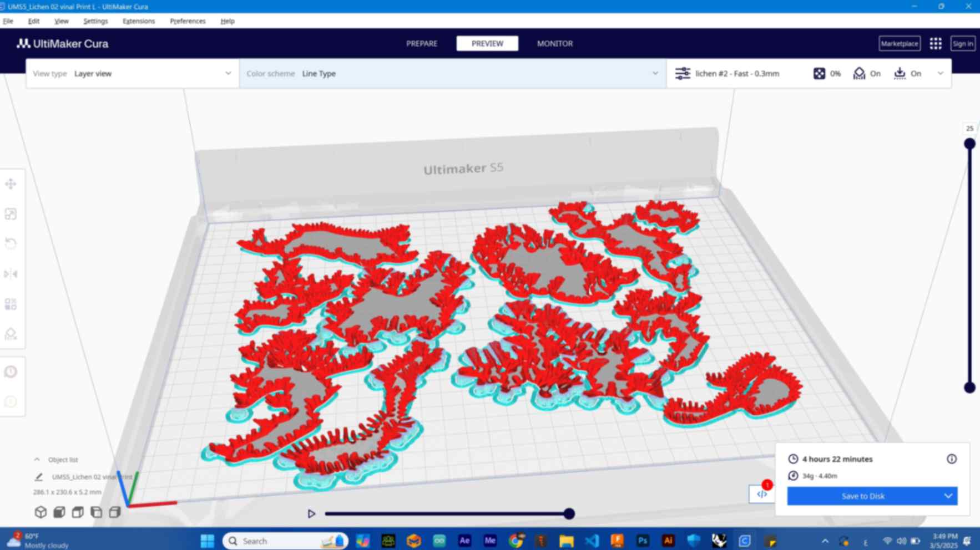Screen dimensions: 980x550
Task: Click the Windows taskbar Search box
Action: point(285,541)
